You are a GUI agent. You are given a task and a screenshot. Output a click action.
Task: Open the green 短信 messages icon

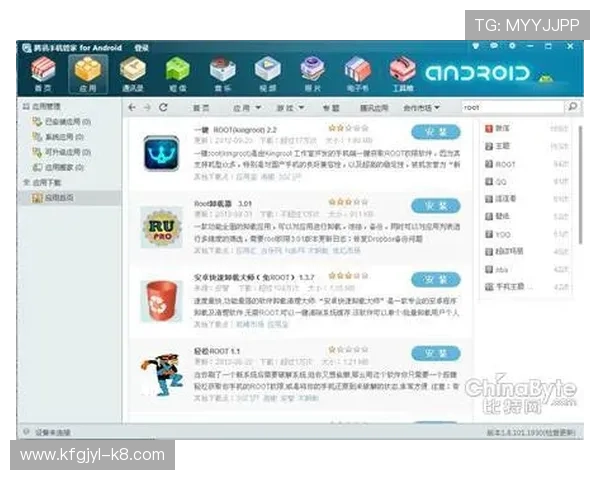(x=178, y=73)
